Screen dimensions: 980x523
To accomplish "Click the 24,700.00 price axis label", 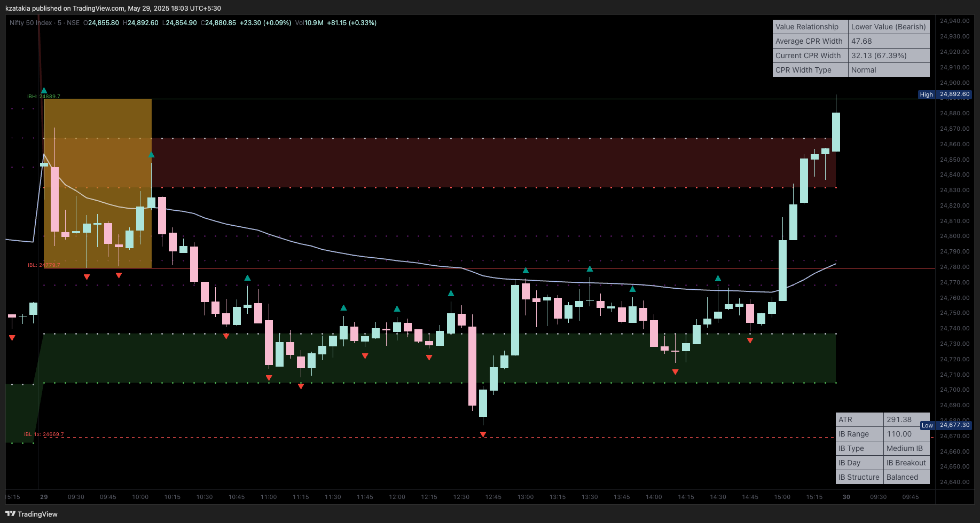I will [x=955, y=390].
